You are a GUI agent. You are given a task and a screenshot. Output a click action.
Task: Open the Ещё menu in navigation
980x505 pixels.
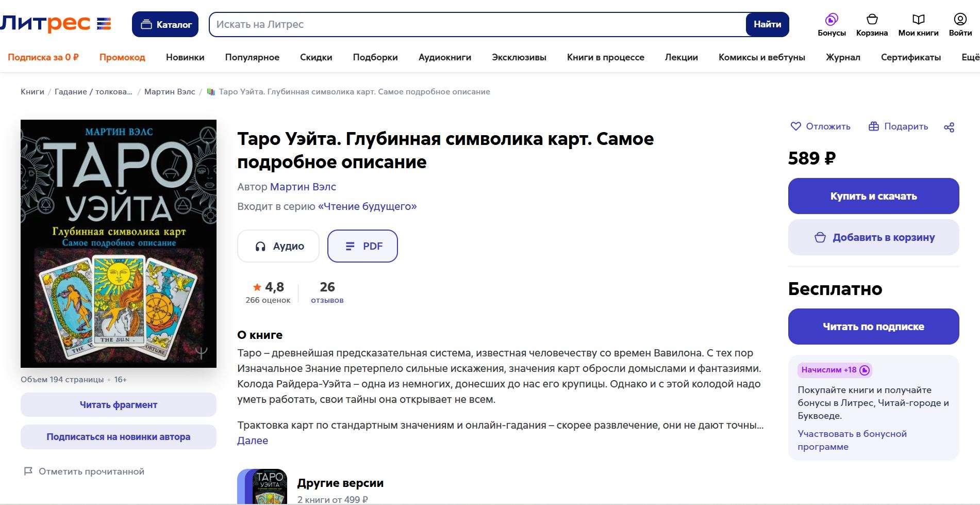(x=971, y=57)
